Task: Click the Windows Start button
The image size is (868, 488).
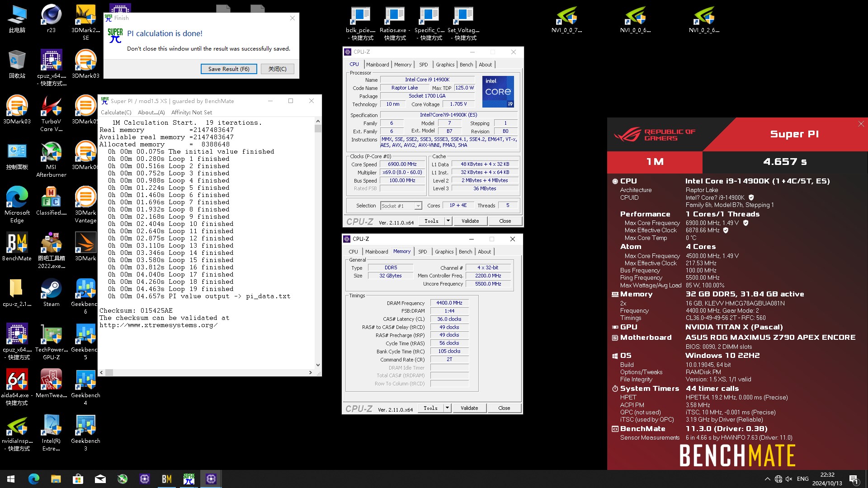Action: pos(11,479)
